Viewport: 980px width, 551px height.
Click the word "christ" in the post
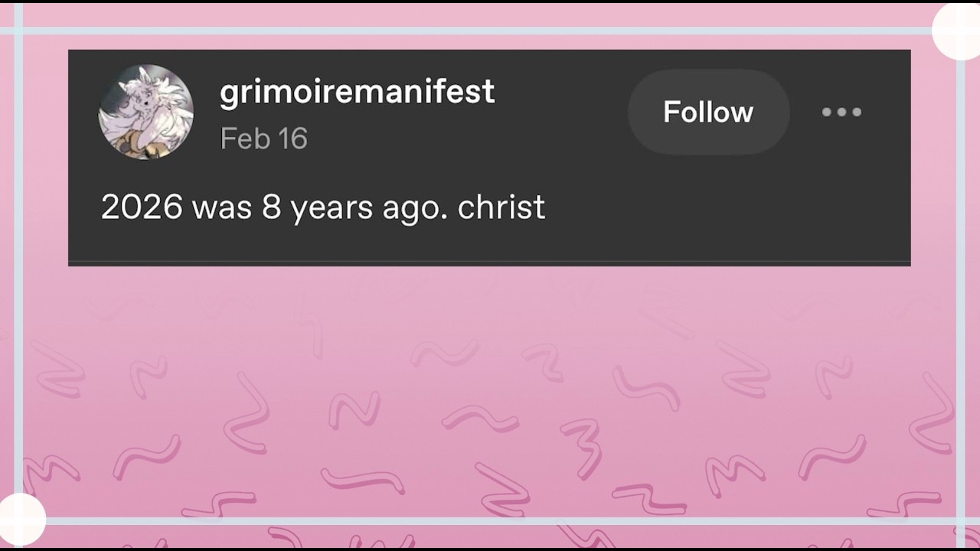501,207
